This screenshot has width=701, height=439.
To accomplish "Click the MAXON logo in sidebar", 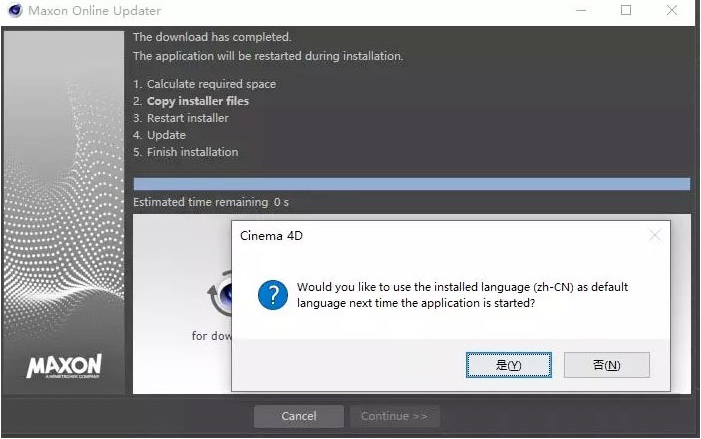I will point(64,365).
